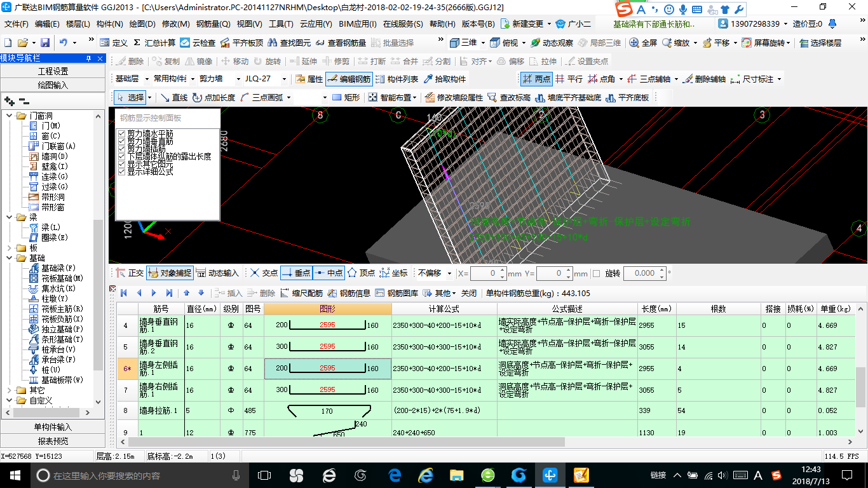Open 工具(T) menu
The image size is (868, 488).
(x=281, y=24)
